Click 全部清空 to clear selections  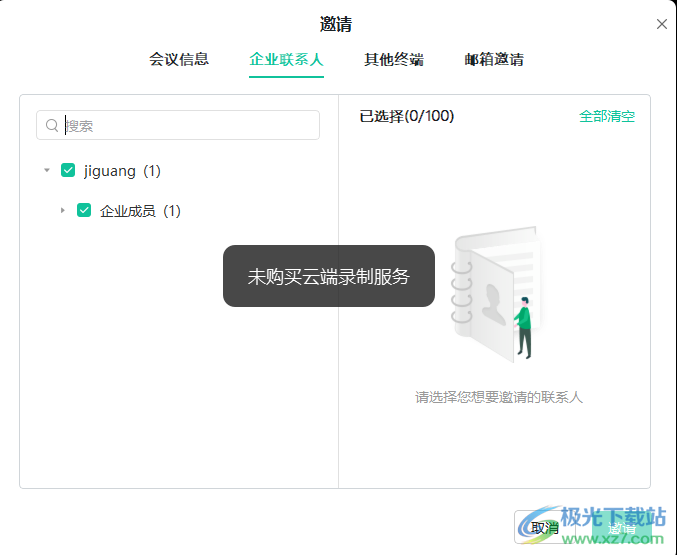pyautogui.click(x=607, y=116)
